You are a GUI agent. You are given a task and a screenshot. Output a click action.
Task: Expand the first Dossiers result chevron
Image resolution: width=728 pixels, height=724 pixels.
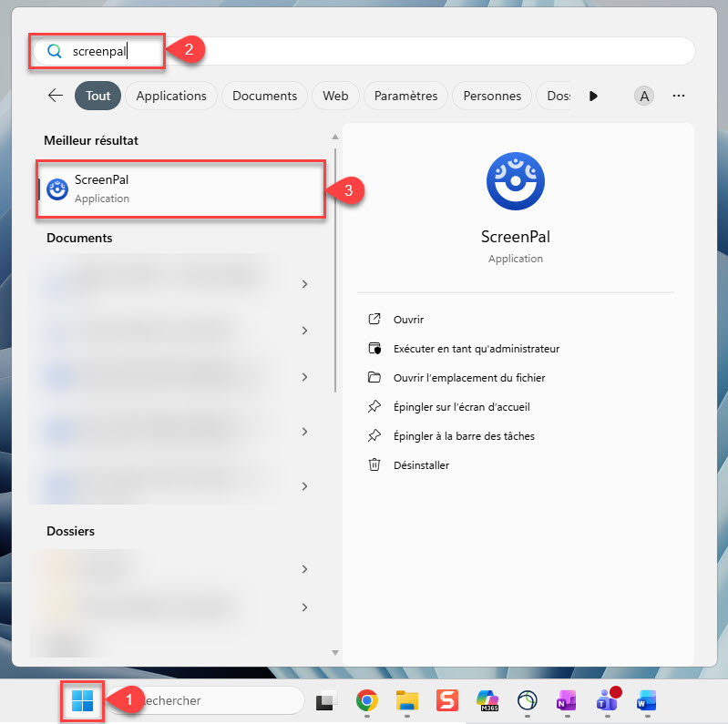point(304,569)
